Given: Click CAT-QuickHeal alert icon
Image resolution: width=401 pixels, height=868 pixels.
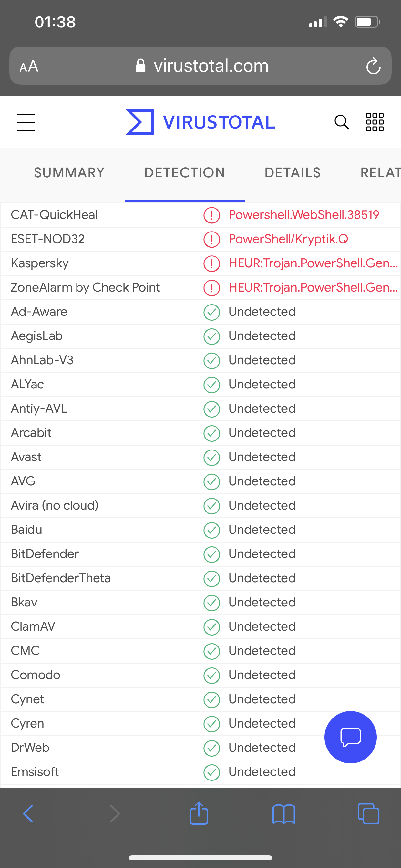Looking at the screenshot, I should click(x=211, y=215).
